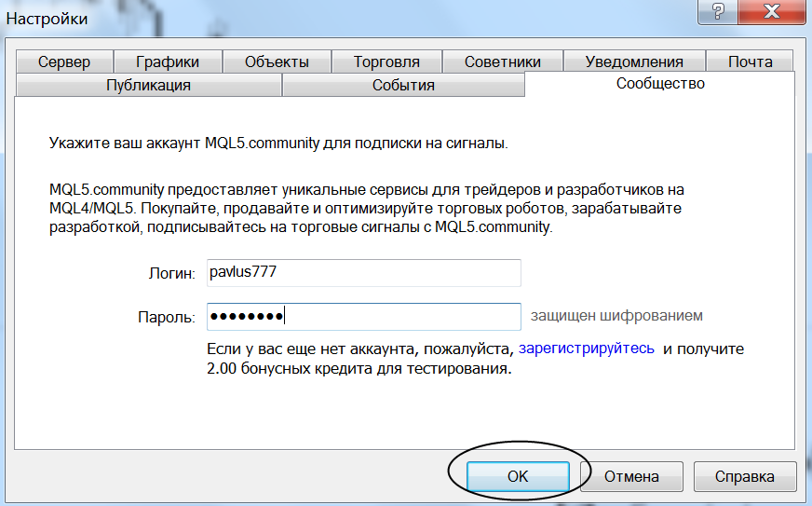Click the Настройки title bar text

[47, 18]
